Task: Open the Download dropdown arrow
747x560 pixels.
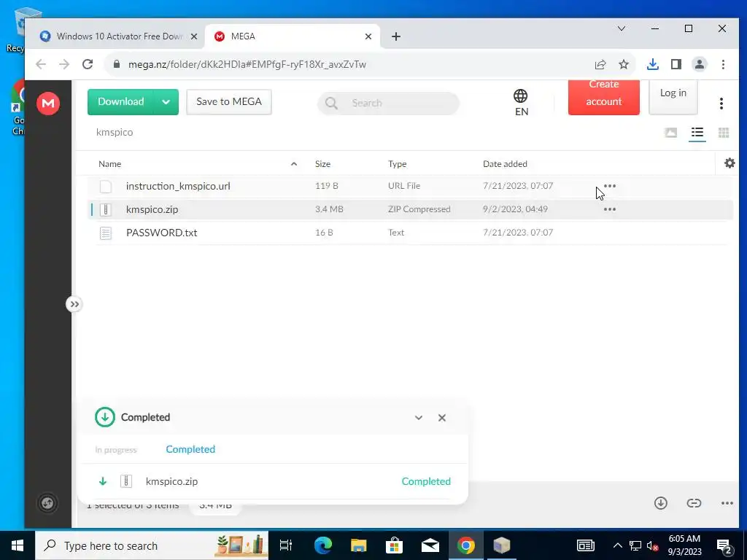Action: pos(166,102)
